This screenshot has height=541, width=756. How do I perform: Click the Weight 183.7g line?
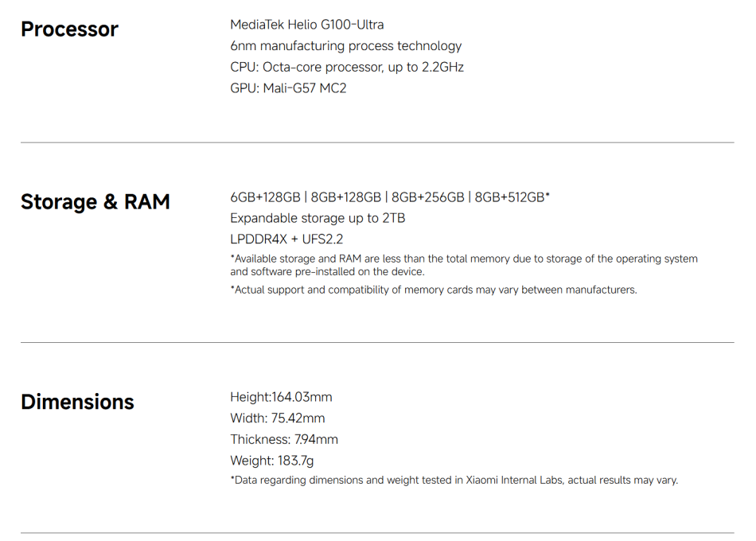(x=272, y=461)
